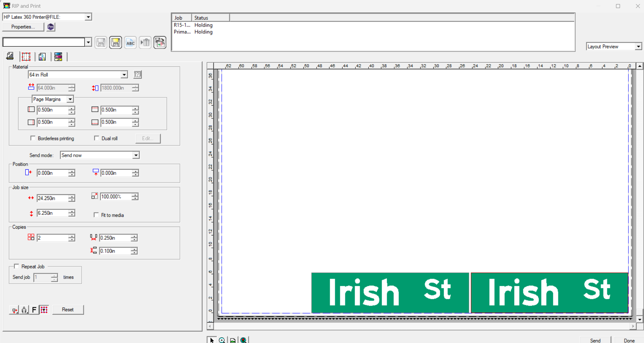Open the tab with the red-dotted grid icon
The width and height of the screenshot is (644, 343).
click(x=26, y=56)
